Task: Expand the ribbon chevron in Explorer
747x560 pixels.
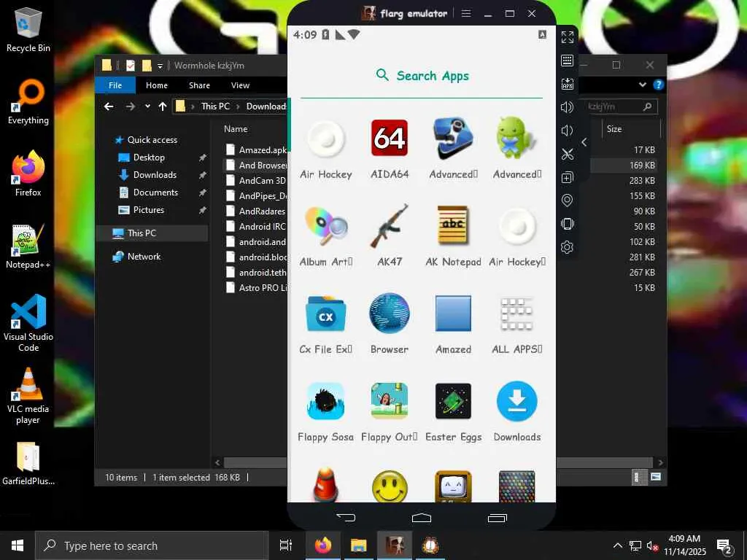Action: [x=642, y=85]
